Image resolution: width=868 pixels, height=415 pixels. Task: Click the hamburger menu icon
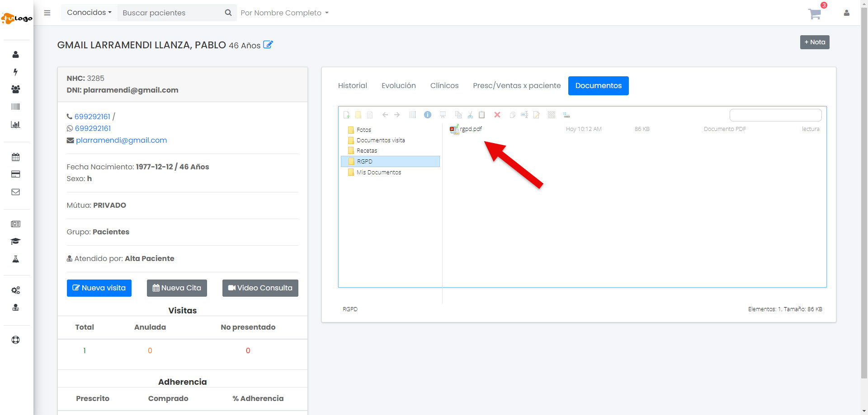[47, 13]
